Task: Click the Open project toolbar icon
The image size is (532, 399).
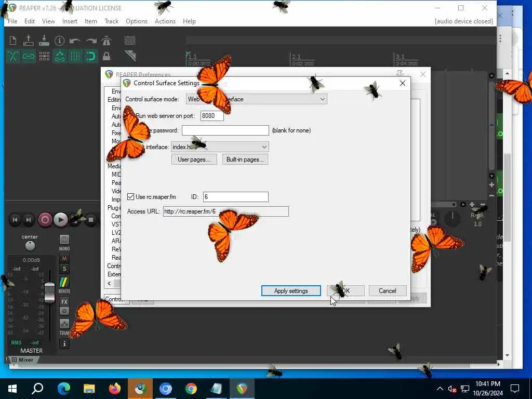Action: point(29,41)
